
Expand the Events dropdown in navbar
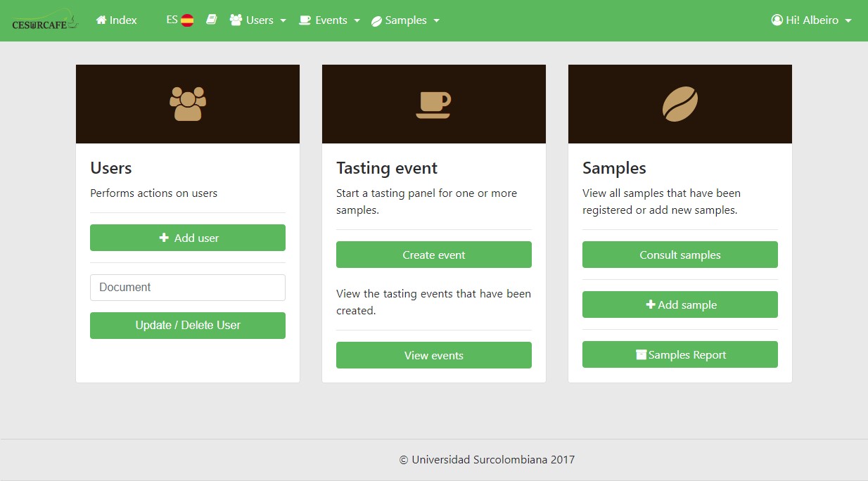tap(330, 20)
